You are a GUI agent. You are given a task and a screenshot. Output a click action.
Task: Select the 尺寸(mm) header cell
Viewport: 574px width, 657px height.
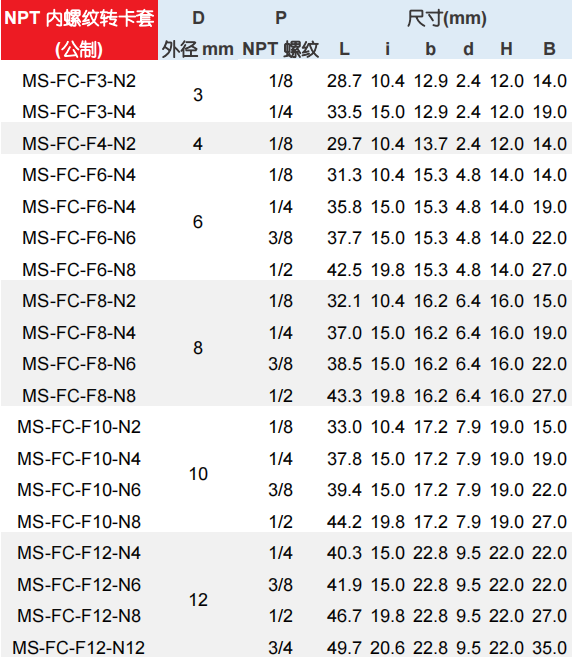click(447, 18)
